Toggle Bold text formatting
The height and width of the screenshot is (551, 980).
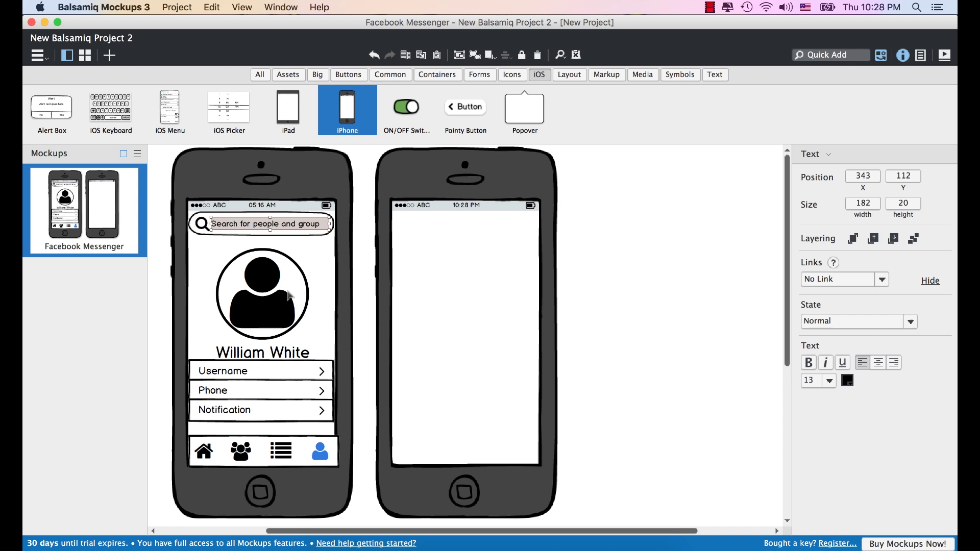pyautogui.click(x=808, y=363)
